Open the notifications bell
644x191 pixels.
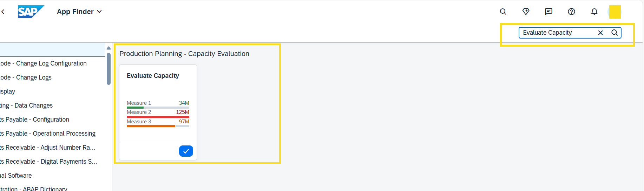(x=594, y=12)
